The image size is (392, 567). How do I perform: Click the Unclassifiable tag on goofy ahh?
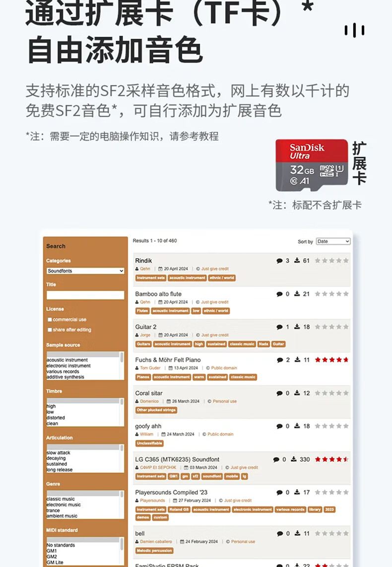[x=149, y=443]
